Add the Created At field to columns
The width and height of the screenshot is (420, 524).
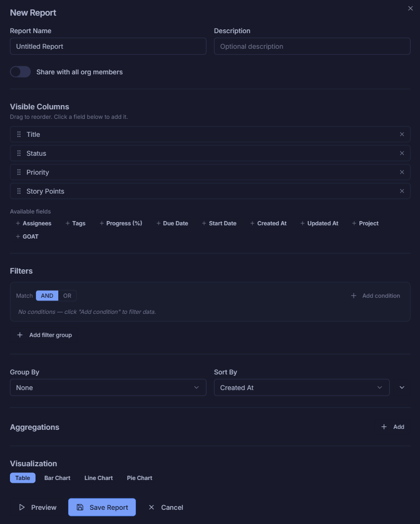[268, 223]
